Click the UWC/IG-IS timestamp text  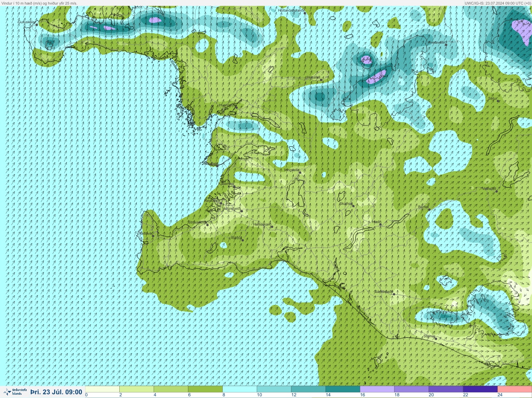[x=498, y=3]
